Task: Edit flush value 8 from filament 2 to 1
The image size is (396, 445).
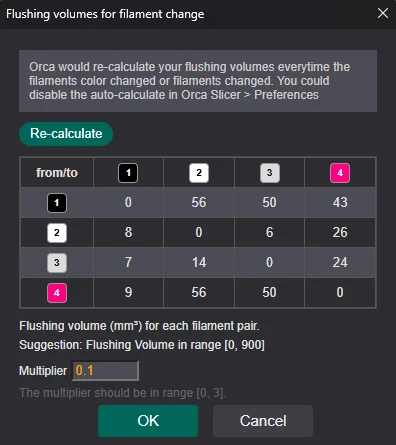Action: tap(128, 232)
